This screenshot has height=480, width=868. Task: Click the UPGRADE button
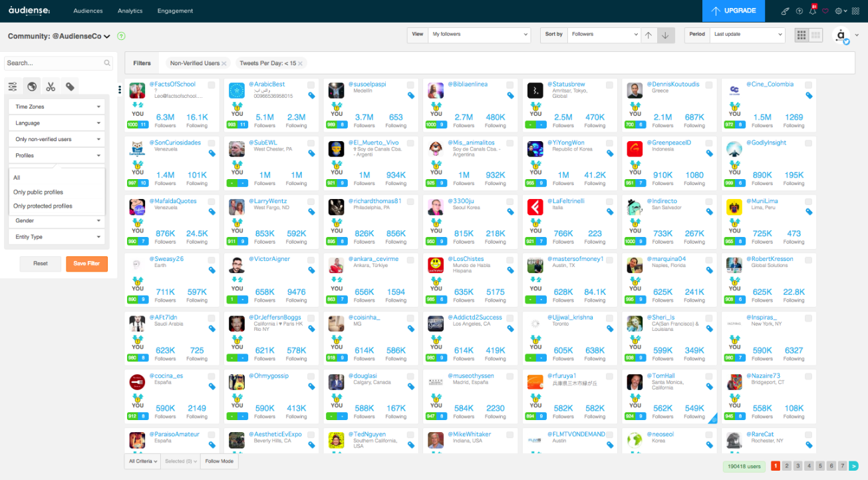734,11
